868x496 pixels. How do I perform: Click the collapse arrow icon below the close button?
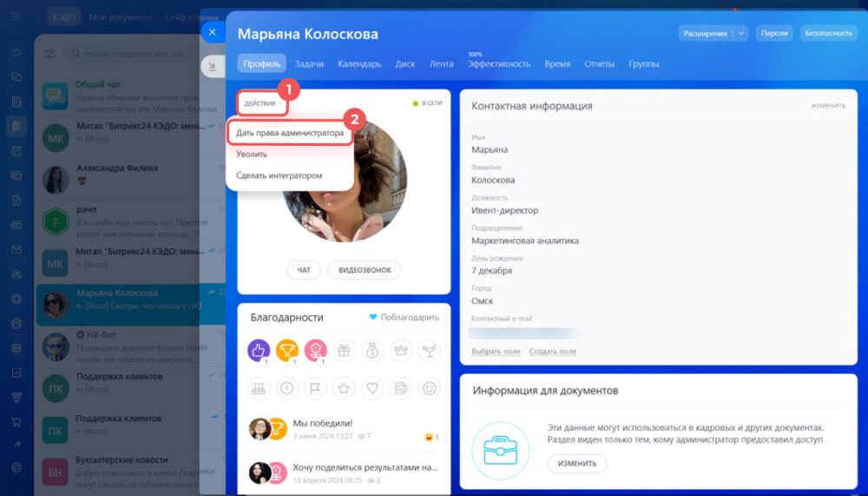tap(212, 67)
